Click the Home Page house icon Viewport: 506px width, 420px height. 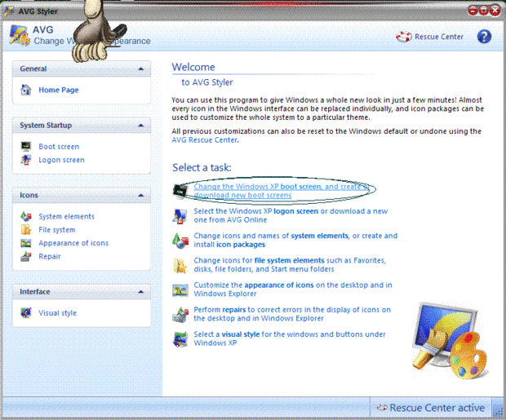[x=26, y=90]
